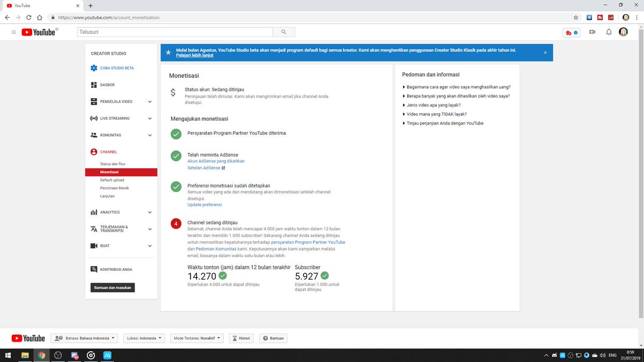The image size is (644, 362).
Task: Expand the Buat section chevron
Action: [150, 246]
